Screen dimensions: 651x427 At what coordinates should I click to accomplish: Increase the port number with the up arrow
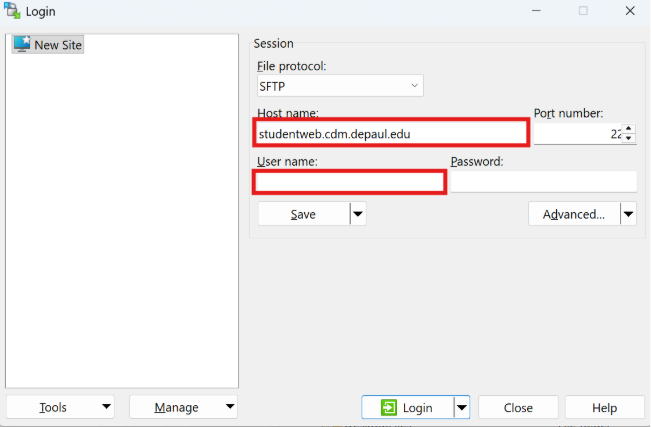click(x=628, y=127)
